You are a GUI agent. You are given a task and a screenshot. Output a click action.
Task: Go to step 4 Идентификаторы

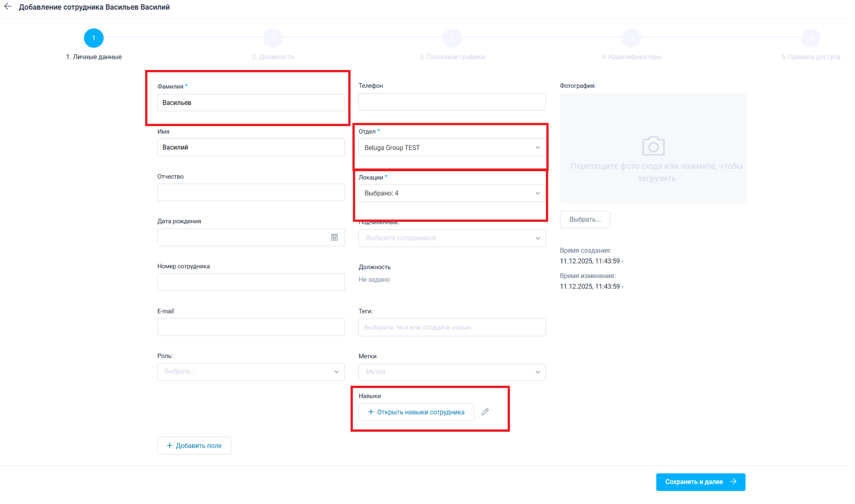pos(631,38)
